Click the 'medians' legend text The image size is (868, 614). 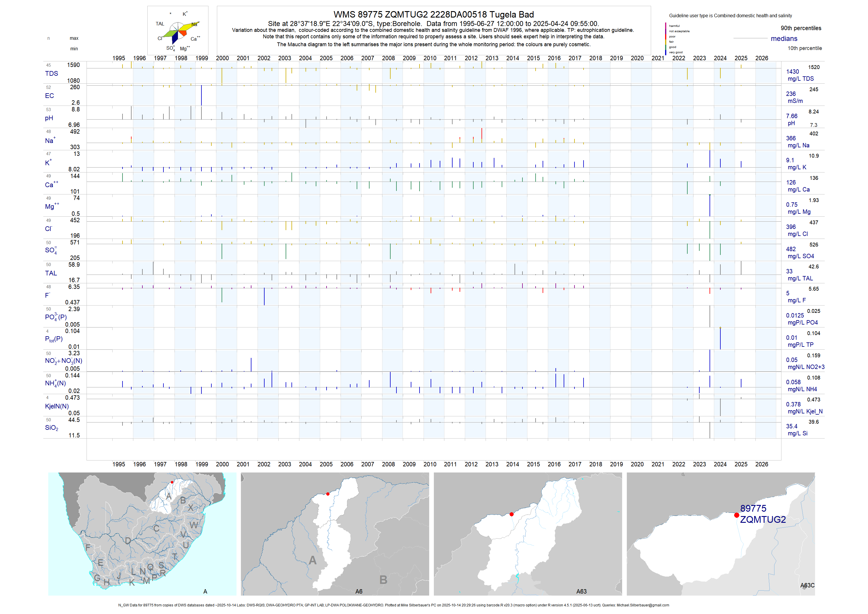click(784, 39)
